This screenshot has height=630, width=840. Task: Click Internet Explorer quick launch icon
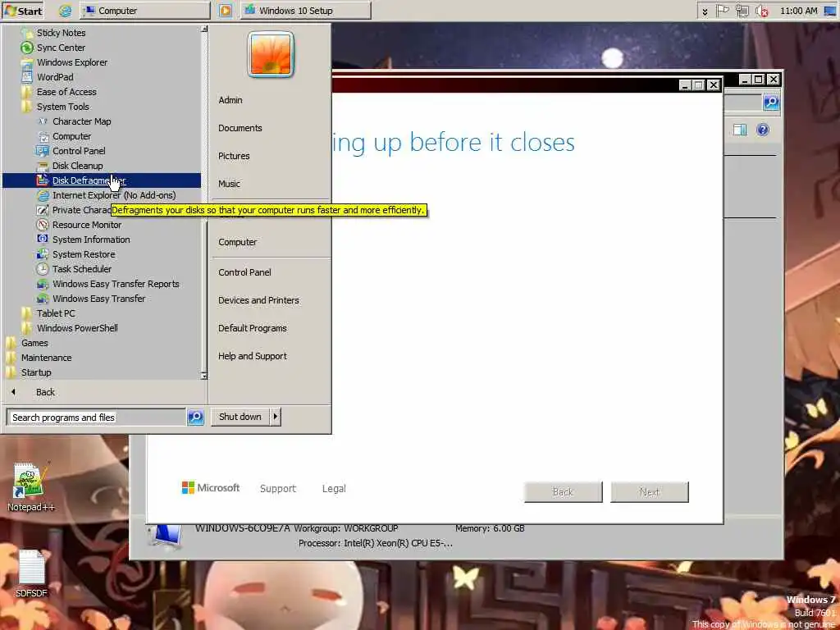[x=66, y=11]
